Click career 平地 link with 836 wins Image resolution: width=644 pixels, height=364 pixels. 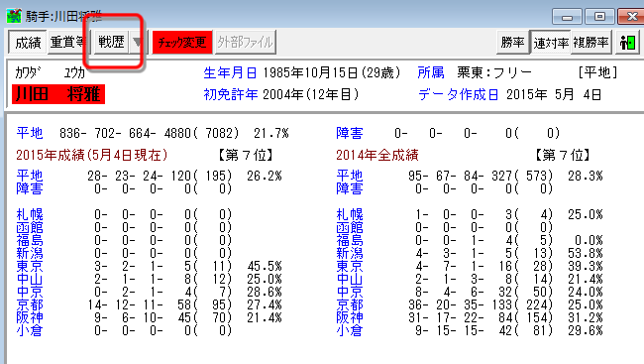tap(30, 133)
